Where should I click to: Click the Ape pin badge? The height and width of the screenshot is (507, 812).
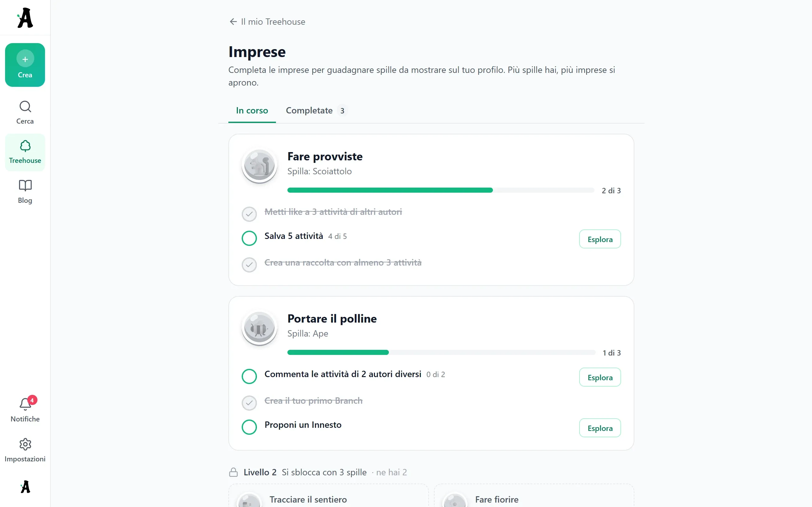click(259, 328)
